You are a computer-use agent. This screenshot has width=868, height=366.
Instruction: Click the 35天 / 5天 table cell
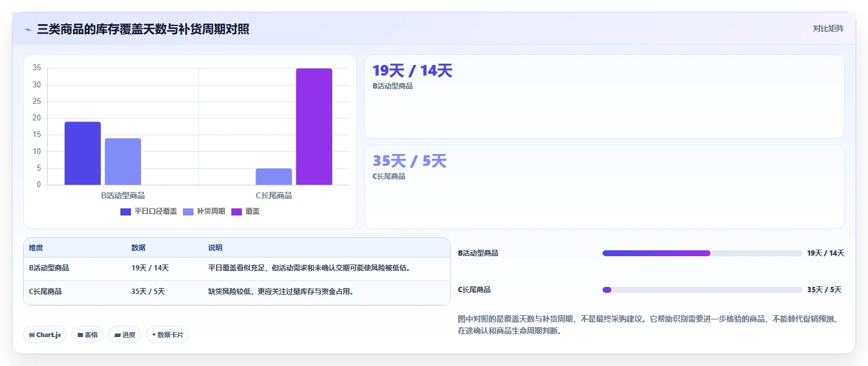point(148,291)
